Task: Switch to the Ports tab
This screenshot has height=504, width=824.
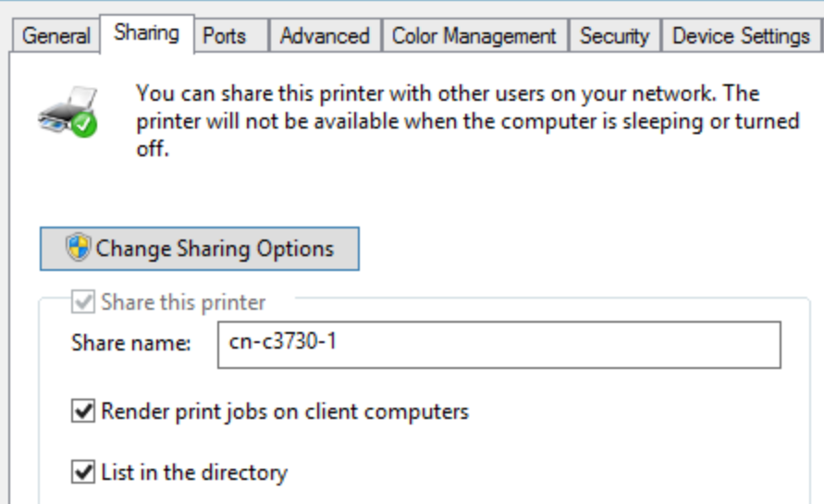Action: pyautogui.click(x=225, y=36)
